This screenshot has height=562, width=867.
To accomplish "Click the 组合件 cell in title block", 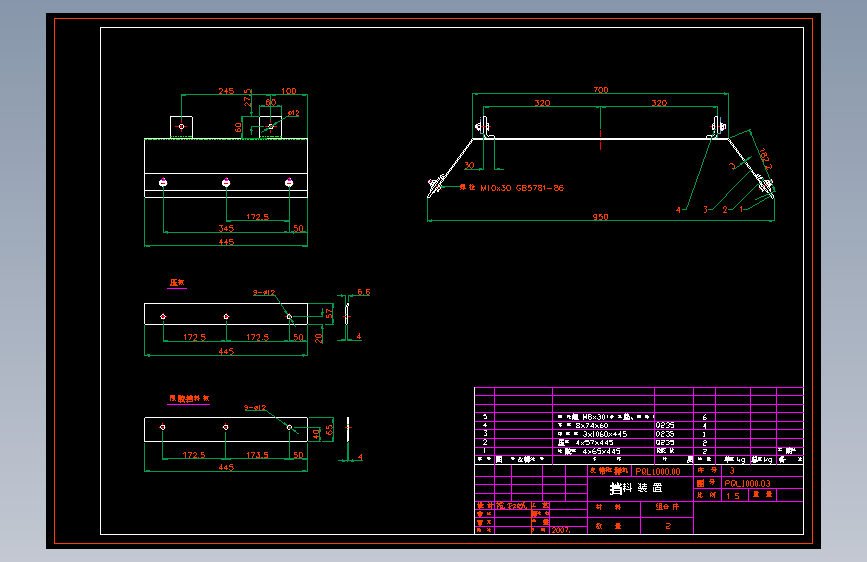I will (667, 507).
